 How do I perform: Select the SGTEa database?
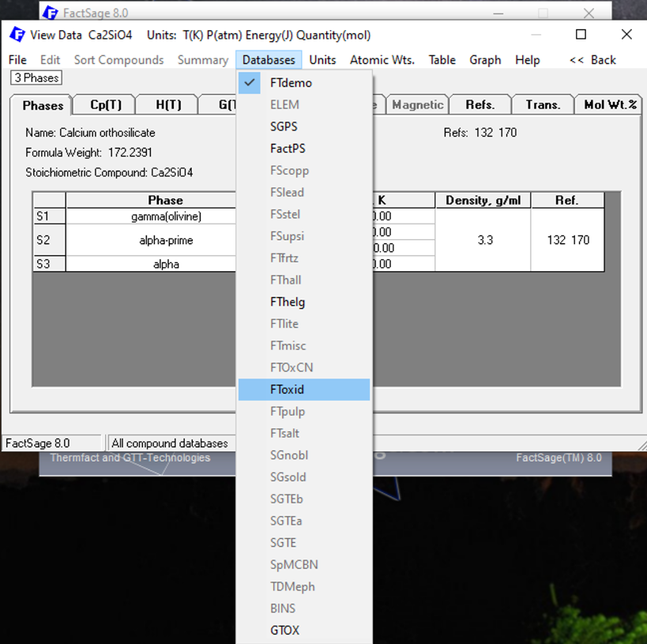tap(304, 521)
